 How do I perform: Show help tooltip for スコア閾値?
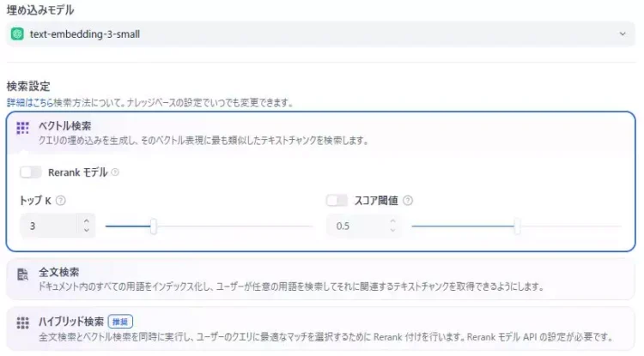coord(408,201)
